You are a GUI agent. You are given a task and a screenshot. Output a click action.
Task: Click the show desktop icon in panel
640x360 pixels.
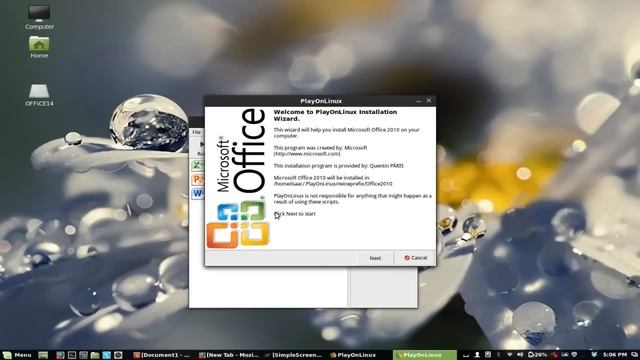click(x=43, y=355)
